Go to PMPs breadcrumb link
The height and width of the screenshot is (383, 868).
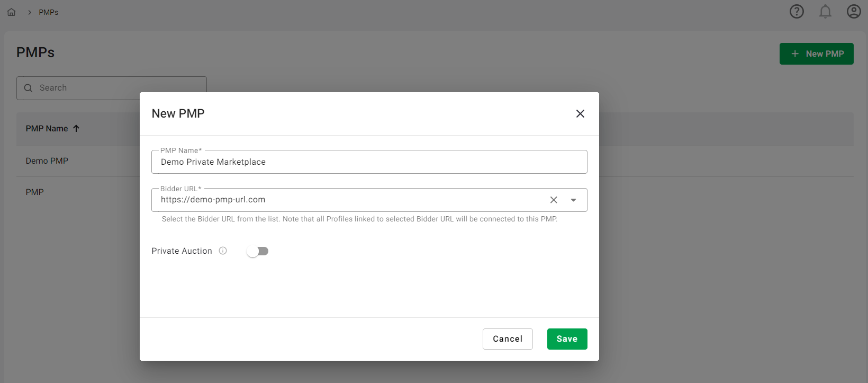click(48, 12)
